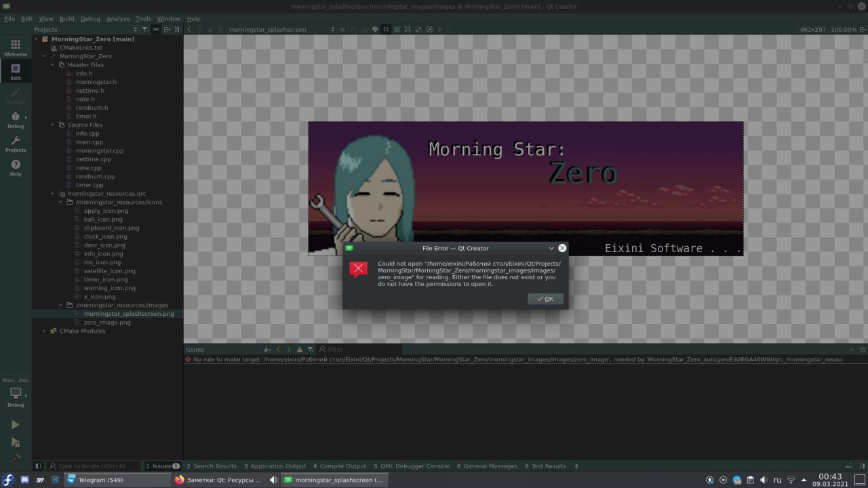Open the File menu

pyautogui.click(x=9, y=19)
